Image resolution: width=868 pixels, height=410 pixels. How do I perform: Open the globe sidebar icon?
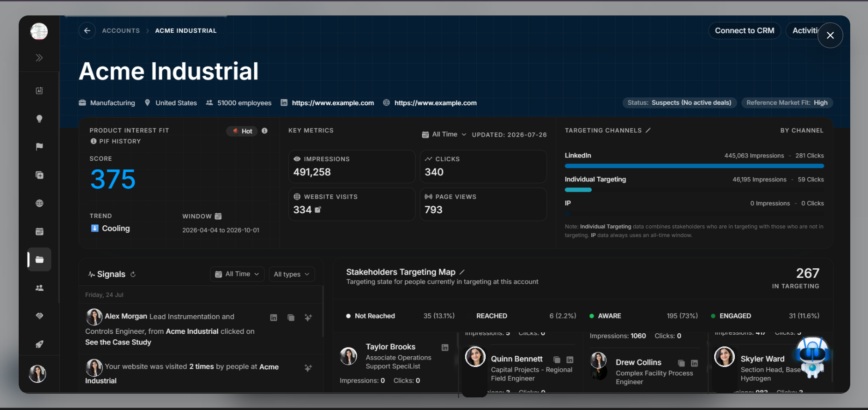39,203
